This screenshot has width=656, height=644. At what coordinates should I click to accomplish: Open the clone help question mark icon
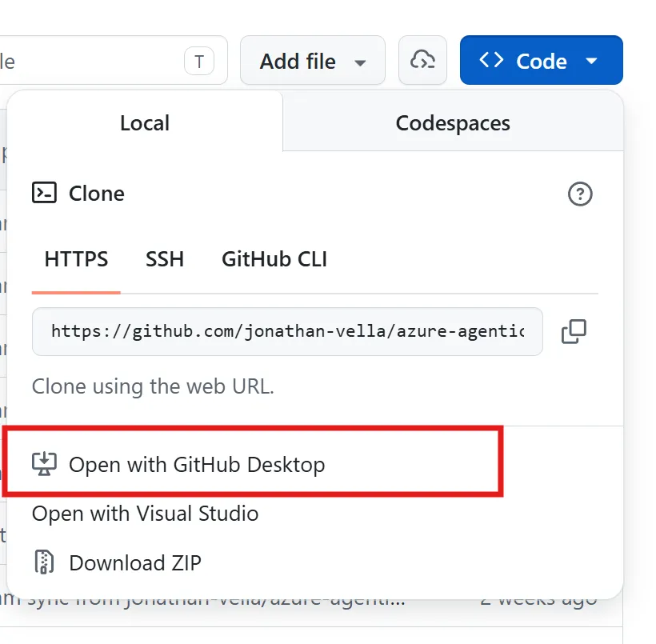[x=580, y=194]
